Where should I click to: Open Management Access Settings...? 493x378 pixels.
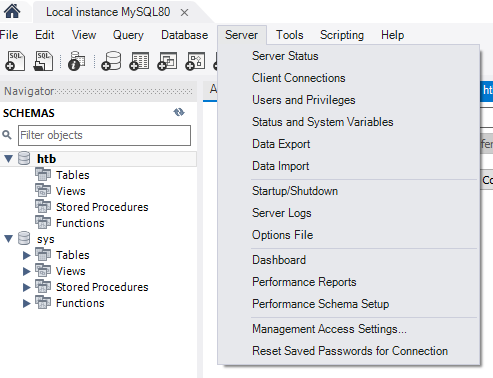click(x=329, y=329)
